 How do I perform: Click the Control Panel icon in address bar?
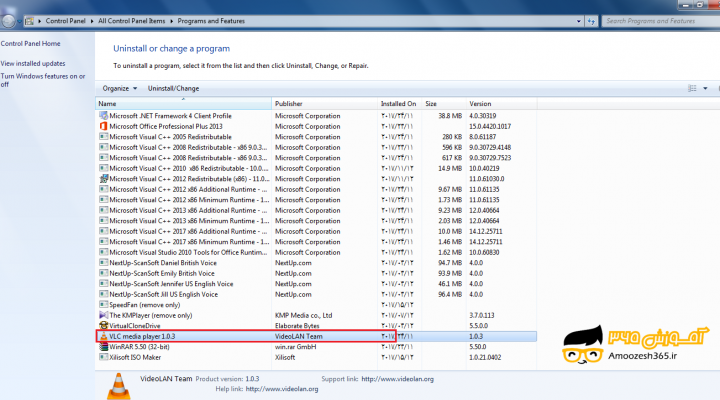pyautogui.click(x=29, y=21)
